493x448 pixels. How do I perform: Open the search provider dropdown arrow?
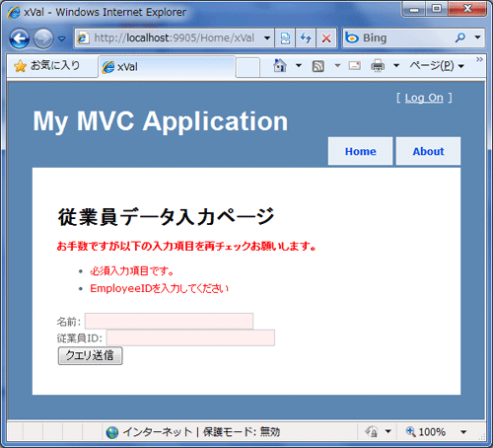coord(477,37)
